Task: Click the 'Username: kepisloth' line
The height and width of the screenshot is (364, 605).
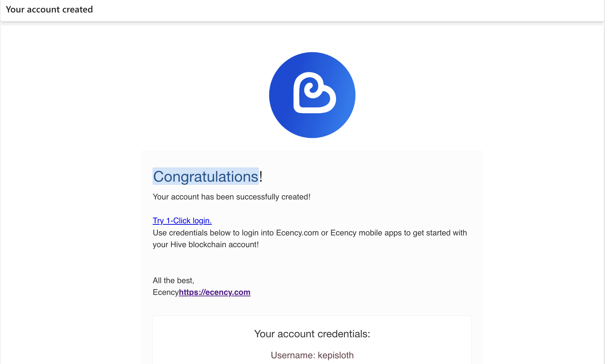Action: point(312,355)
